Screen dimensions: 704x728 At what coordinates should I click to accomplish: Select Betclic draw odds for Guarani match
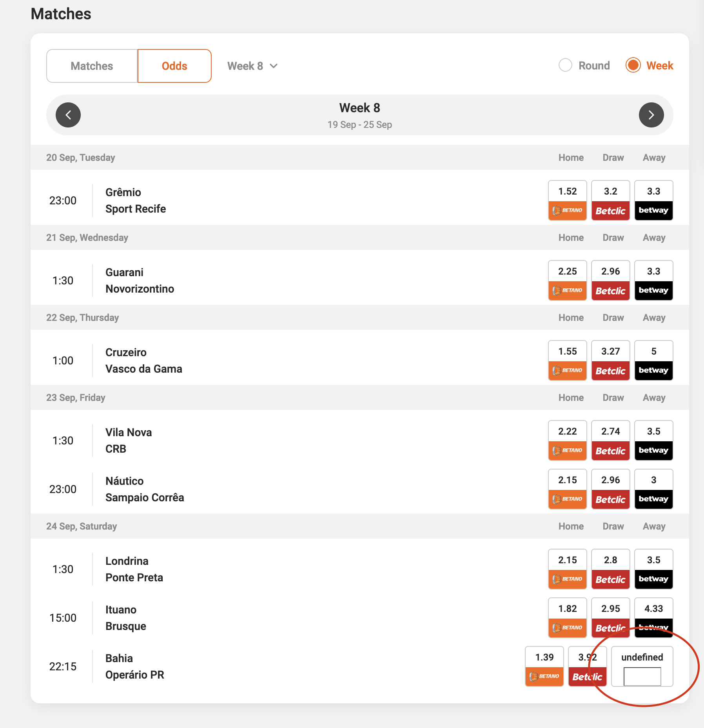click(610, 280)
